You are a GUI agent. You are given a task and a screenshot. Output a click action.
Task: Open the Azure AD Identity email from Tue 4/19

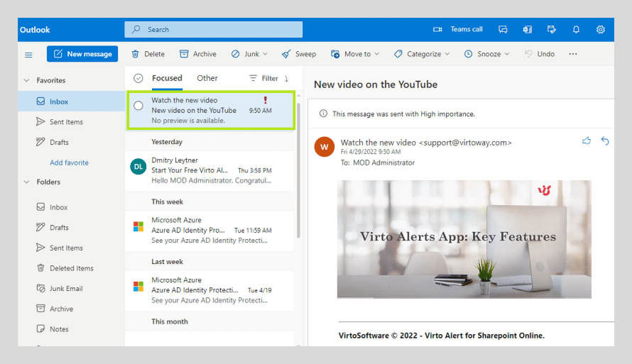tap(210, 290)
